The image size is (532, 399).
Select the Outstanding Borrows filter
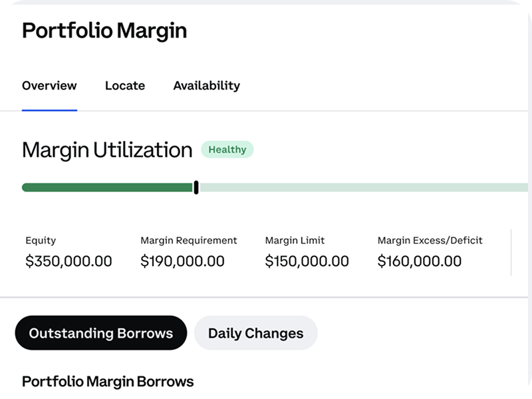coord(100,332)
